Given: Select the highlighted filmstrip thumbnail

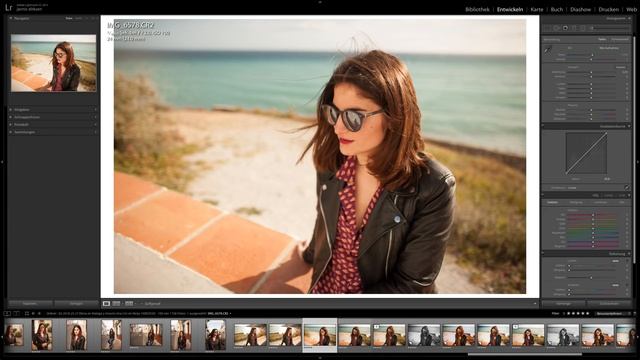Looking at the screenshot, I should pos(320,336).
